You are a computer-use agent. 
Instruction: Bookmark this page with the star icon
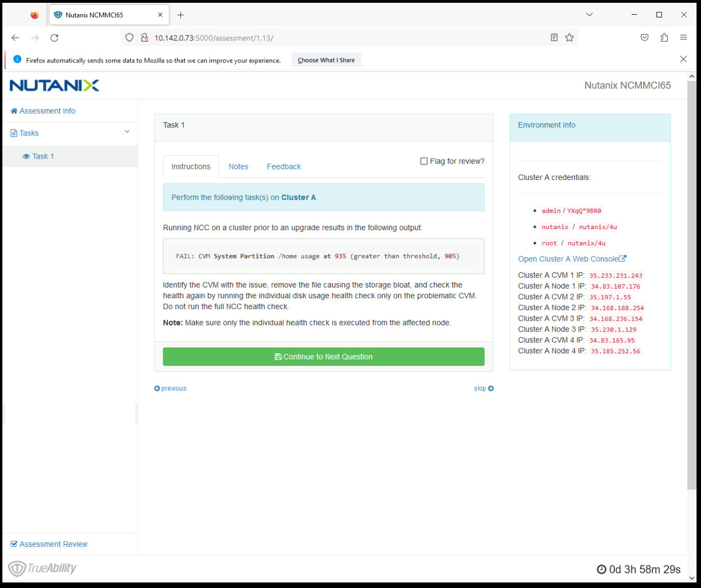(x=569, y=38)
